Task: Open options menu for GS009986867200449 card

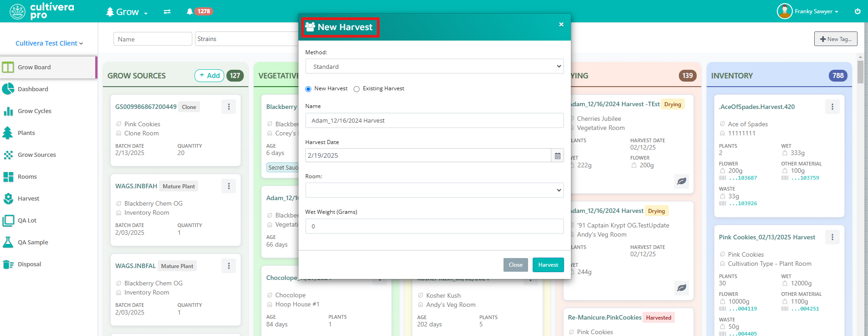Action: click(229, 107)
